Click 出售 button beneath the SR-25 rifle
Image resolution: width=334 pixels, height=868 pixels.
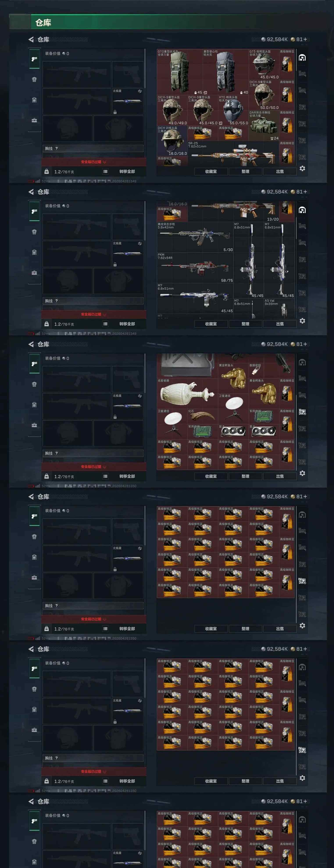tap(280, 171)
